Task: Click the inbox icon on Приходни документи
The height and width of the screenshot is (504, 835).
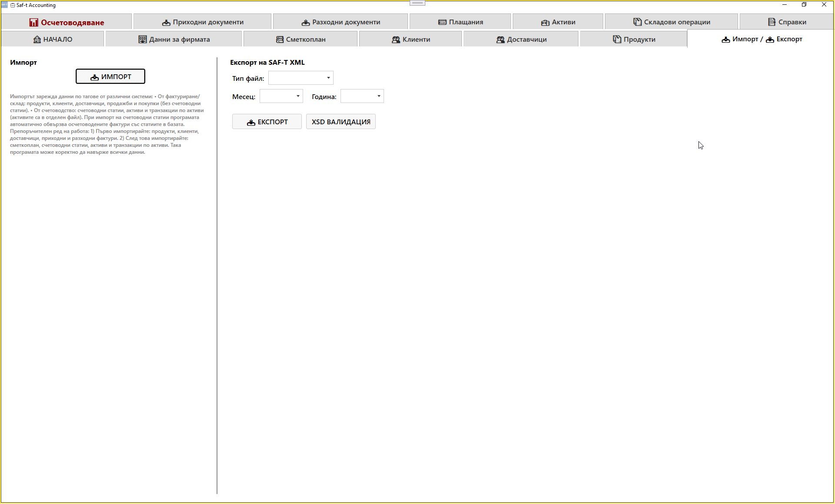Action: click(x=166, y=22)
